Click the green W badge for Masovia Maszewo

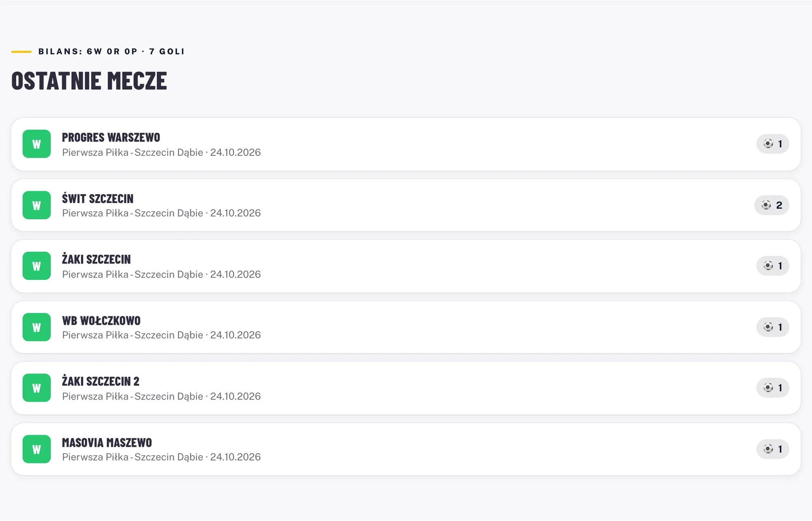tap(37, 449)
